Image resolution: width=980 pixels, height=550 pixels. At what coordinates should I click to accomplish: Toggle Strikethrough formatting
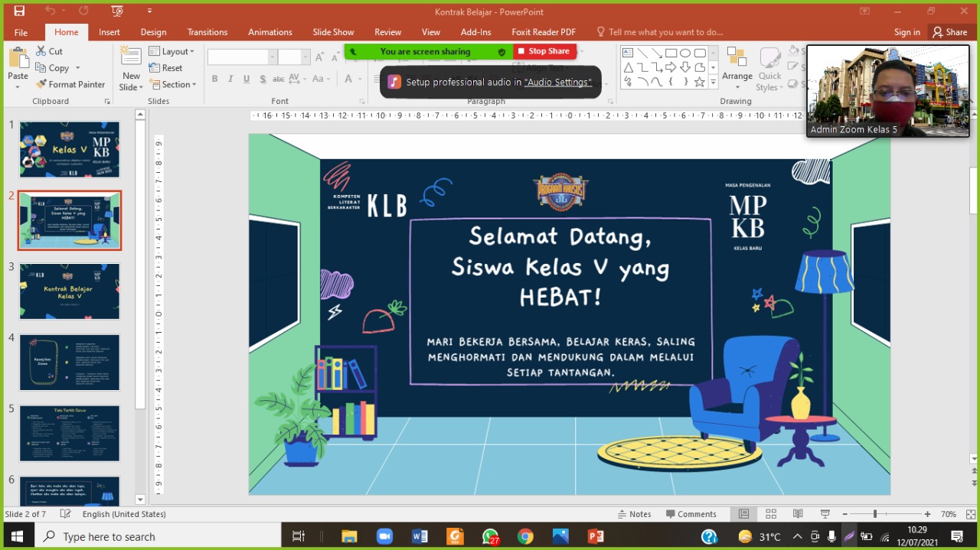279,79
